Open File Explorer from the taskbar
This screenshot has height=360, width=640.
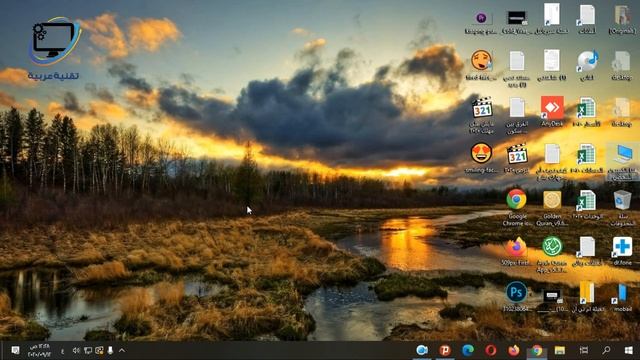pyautogui.click(x=560, y=350)
